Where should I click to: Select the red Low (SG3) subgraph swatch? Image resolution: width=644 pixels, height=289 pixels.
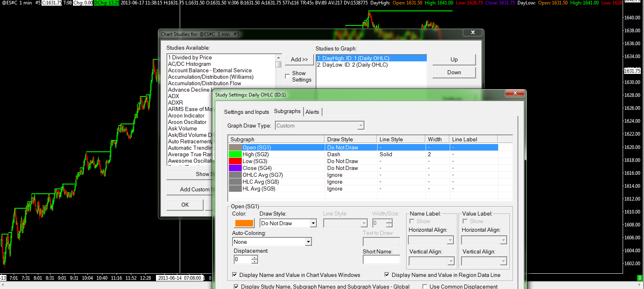pos(235,161)
